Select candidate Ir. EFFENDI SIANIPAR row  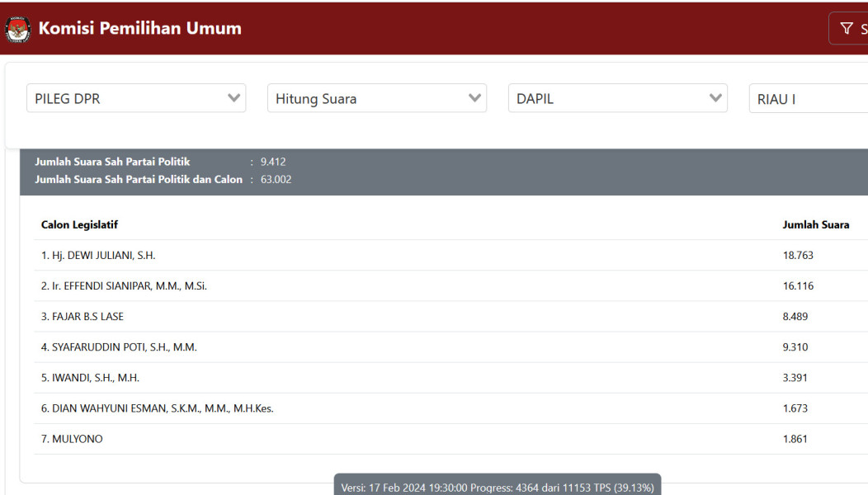(124, 285)
